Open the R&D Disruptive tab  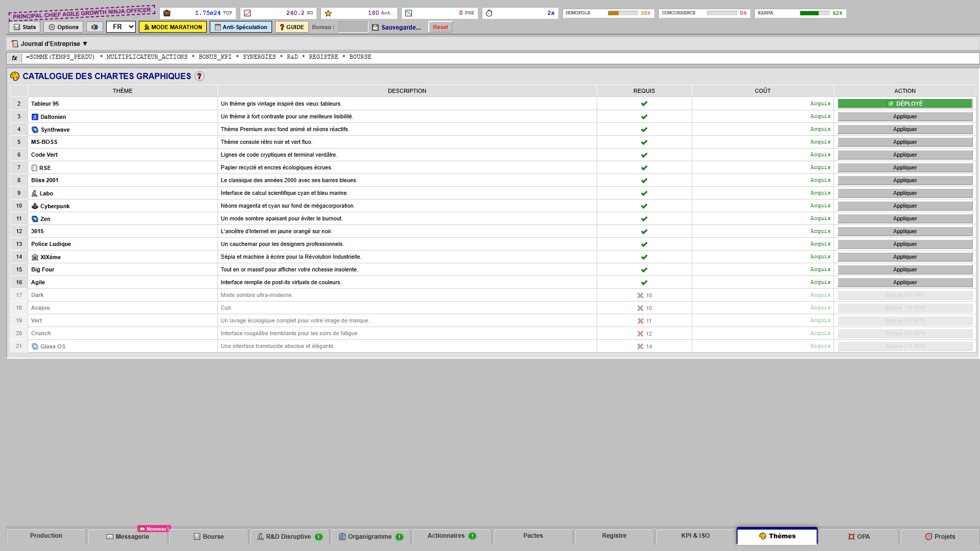pos(289,537)
